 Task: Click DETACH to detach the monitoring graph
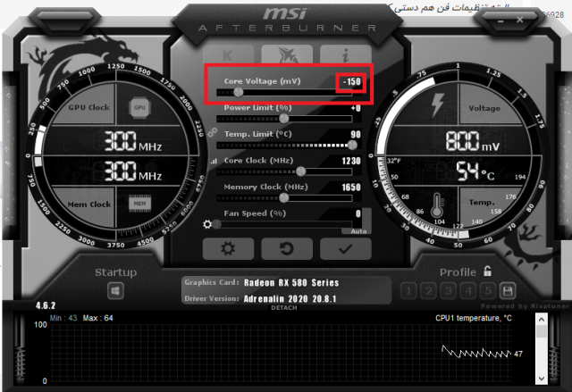[x=284, y=308]
